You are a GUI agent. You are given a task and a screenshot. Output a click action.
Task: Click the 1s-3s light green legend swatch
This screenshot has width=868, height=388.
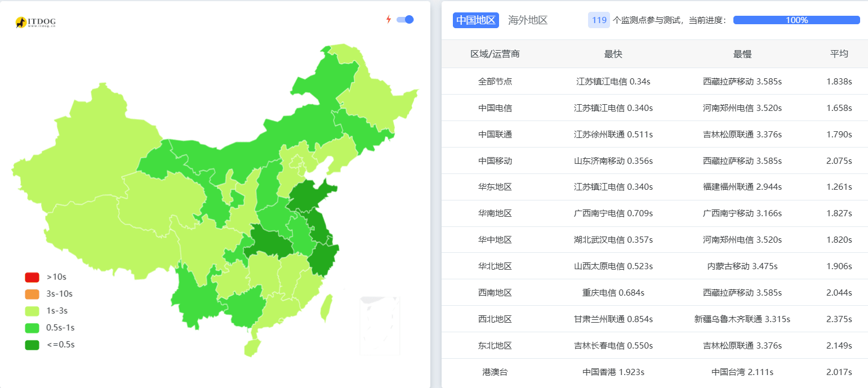click(32, 311)
